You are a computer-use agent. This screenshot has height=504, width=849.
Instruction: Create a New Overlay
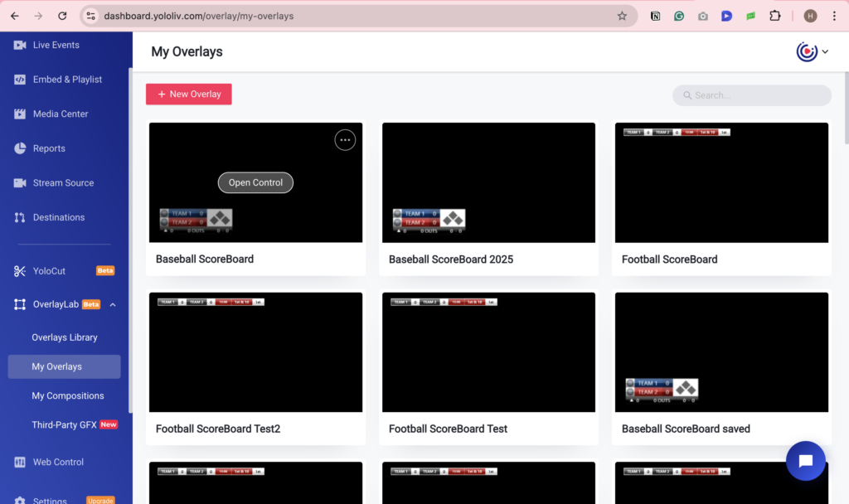tap(189, 94)
